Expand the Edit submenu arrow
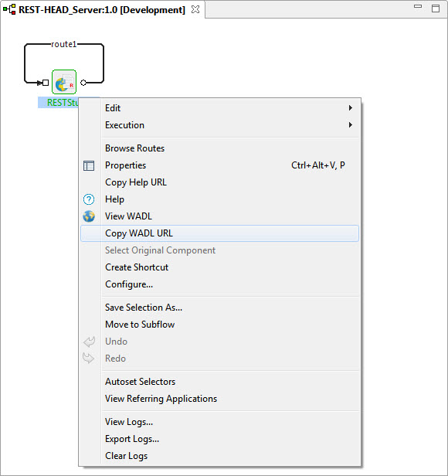448x476 pixels. coord(351,107)
